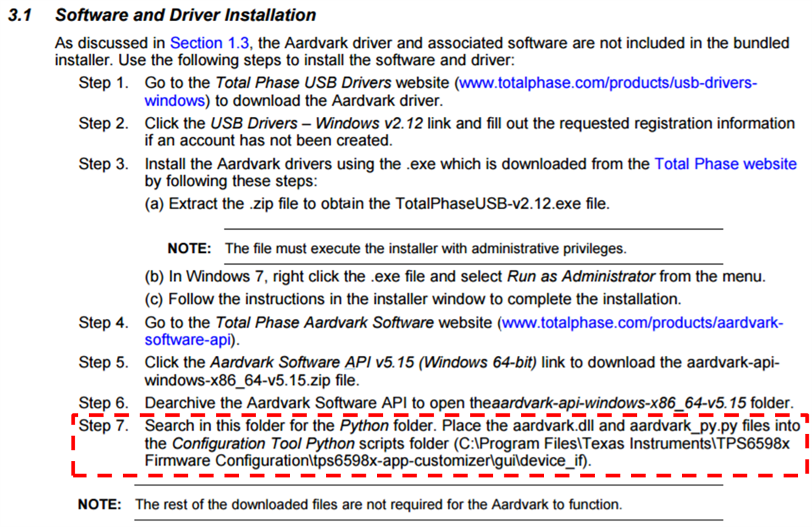Click the 'Step 4.' label
Screen dimensions: 812x527
point(104,324)
